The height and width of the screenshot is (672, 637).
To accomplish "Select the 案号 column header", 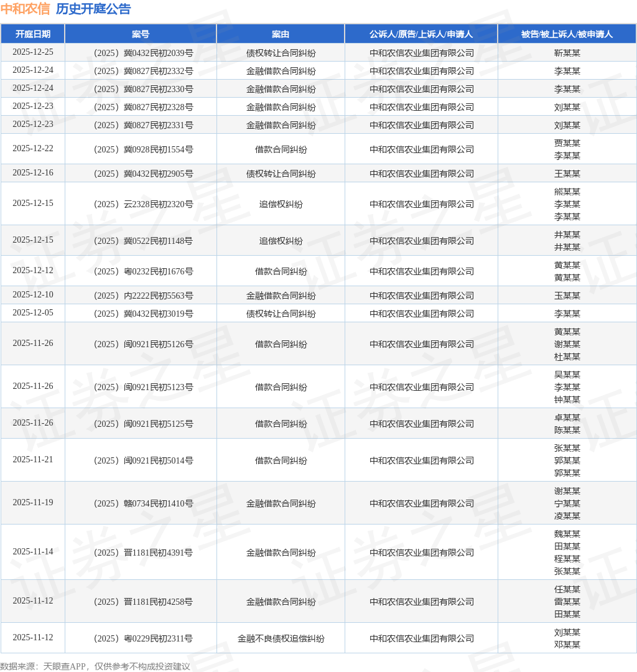I will tap(141, 34).
